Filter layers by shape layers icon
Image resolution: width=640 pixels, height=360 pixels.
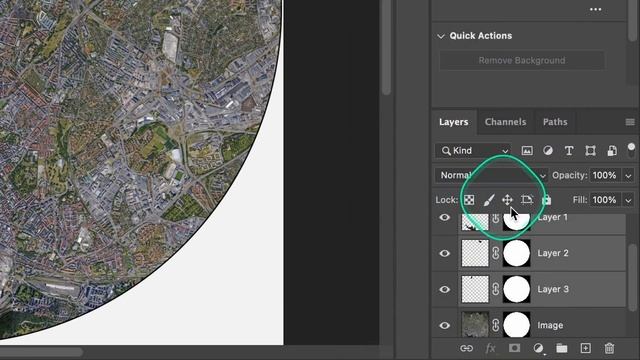click(x=590, y=151)
